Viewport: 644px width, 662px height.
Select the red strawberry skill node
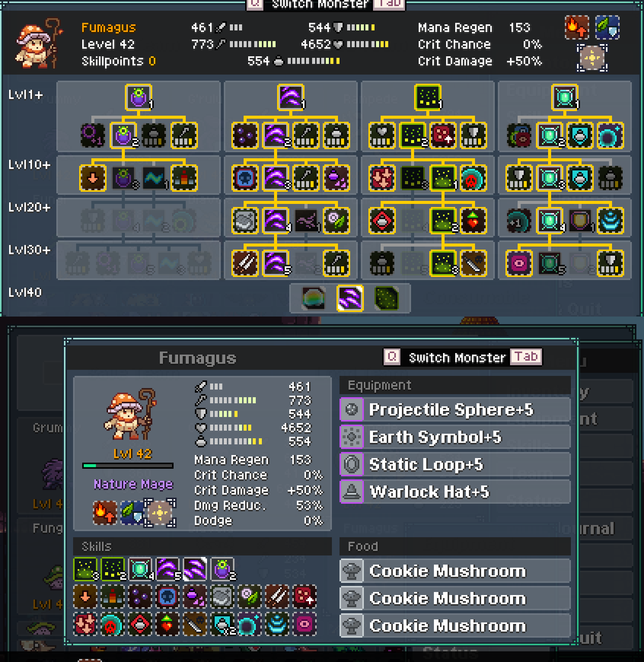coord(473,220)
